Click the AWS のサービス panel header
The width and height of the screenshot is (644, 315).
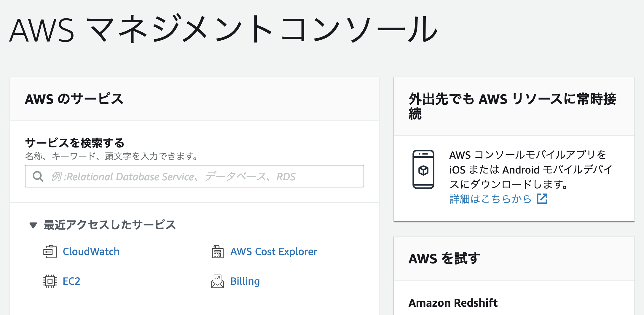point(74,99)
